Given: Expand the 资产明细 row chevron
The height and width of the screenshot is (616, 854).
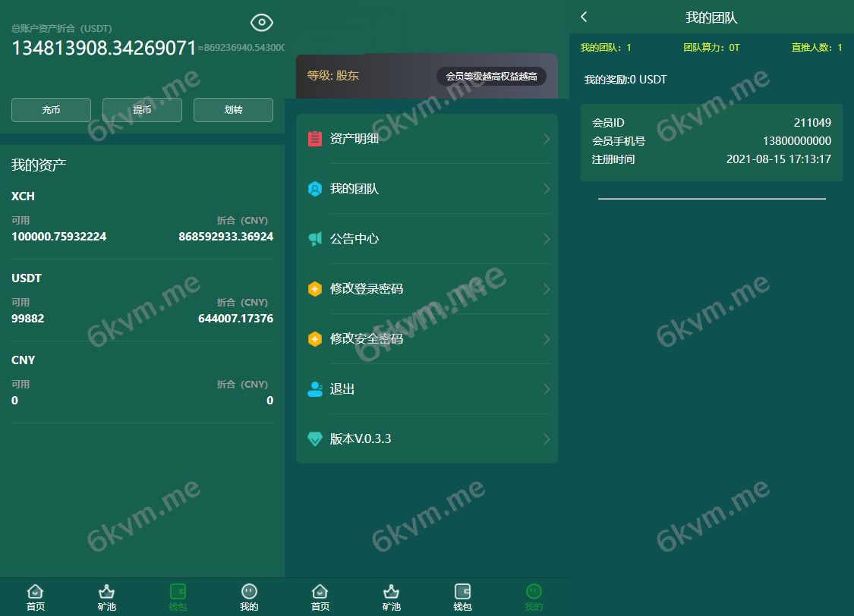Looking at the screenshot, I should (546, 139).
